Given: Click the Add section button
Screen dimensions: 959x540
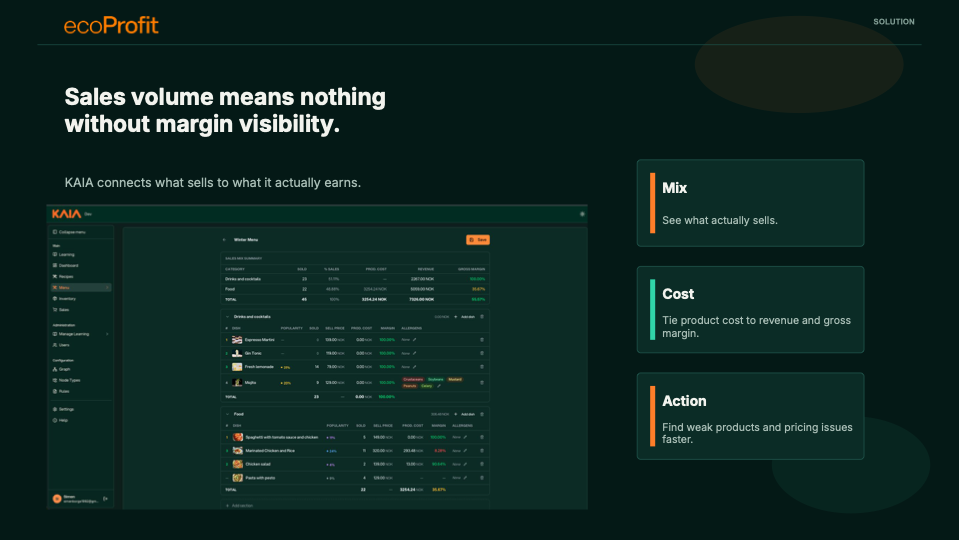Looking at the screenshot, I should click(239, 506).
